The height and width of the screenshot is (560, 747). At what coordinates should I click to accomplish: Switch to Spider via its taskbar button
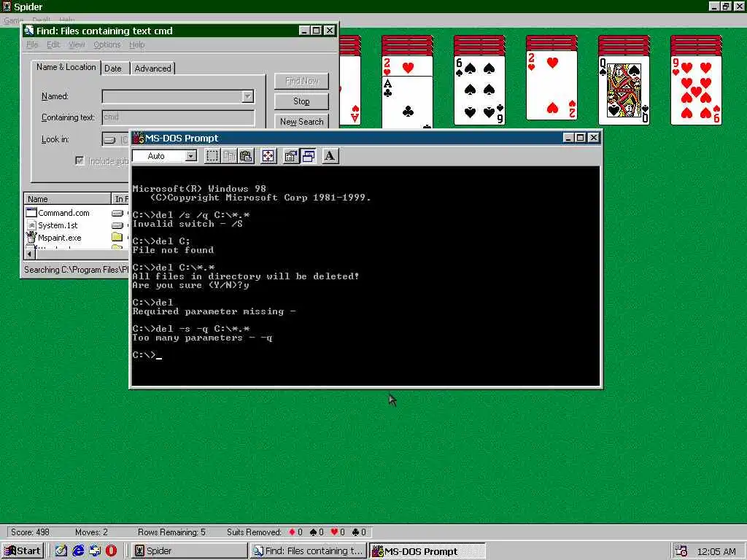(189, 551)
